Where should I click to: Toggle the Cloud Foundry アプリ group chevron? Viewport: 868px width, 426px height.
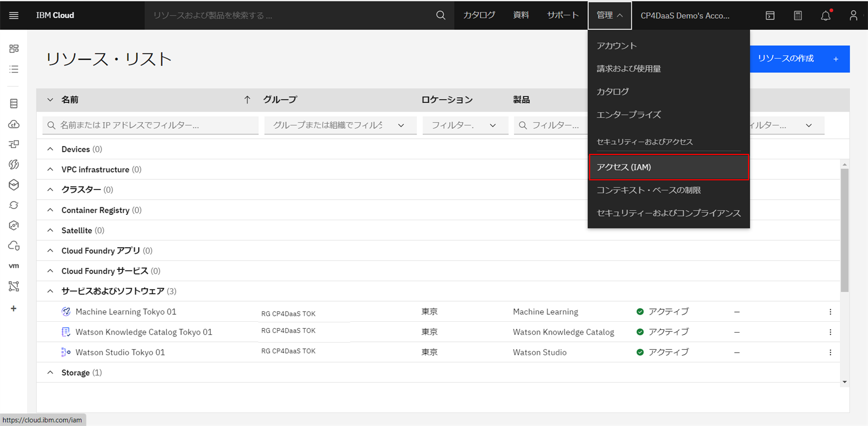[x=50, y=251]
